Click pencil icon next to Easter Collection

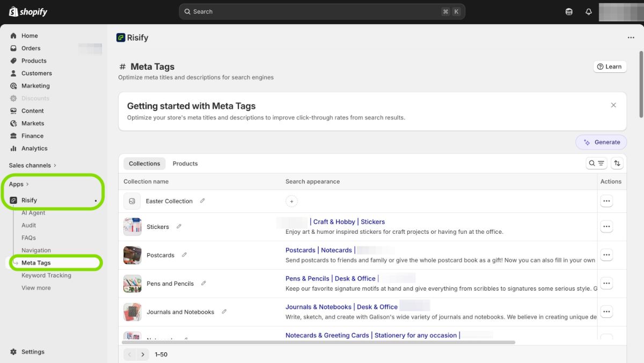pyautogui.click(x=202, y=201)
